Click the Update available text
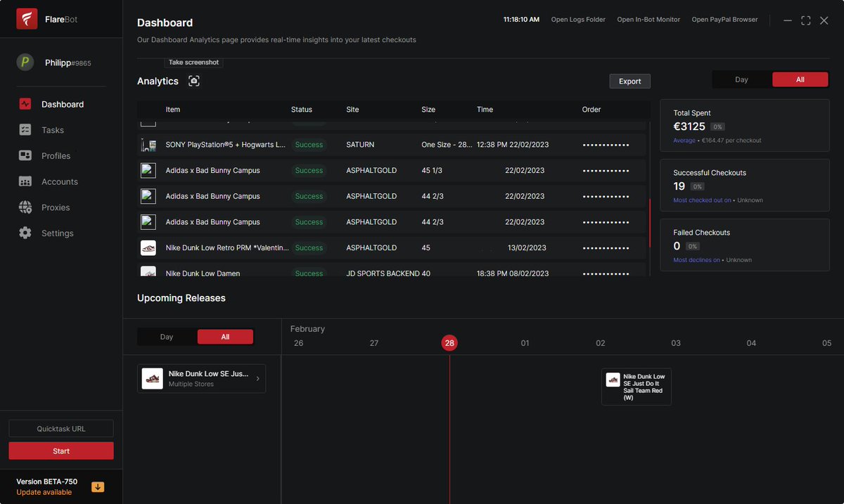844x504 pixels. tap(44, 492)
